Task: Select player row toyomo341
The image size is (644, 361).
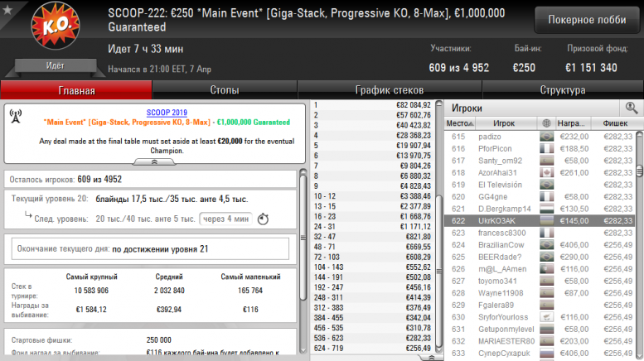Action: [540, 281]
